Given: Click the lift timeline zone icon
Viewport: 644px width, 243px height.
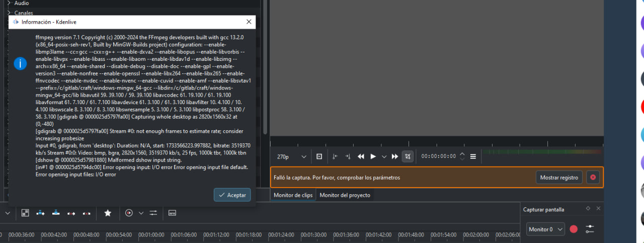Looking at the screenshot, I should coord(86,213).
